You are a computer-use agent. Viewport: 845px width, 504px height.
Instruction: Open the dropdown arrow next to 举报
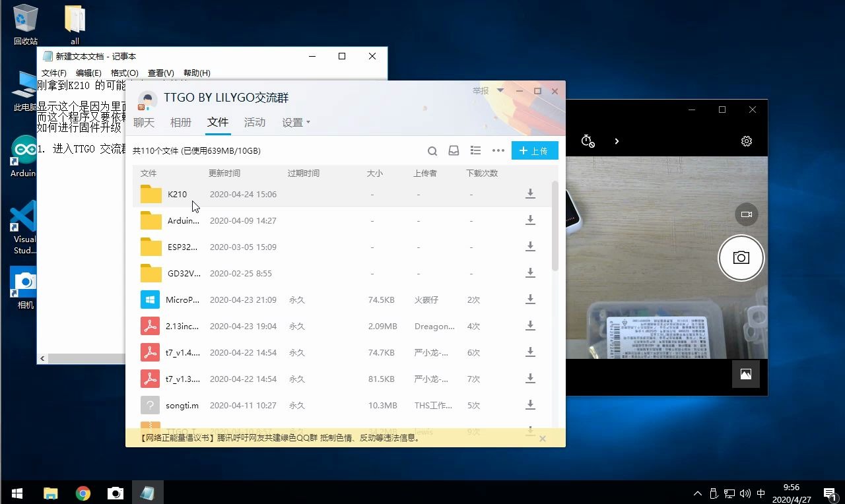click(x=500, y=91)
